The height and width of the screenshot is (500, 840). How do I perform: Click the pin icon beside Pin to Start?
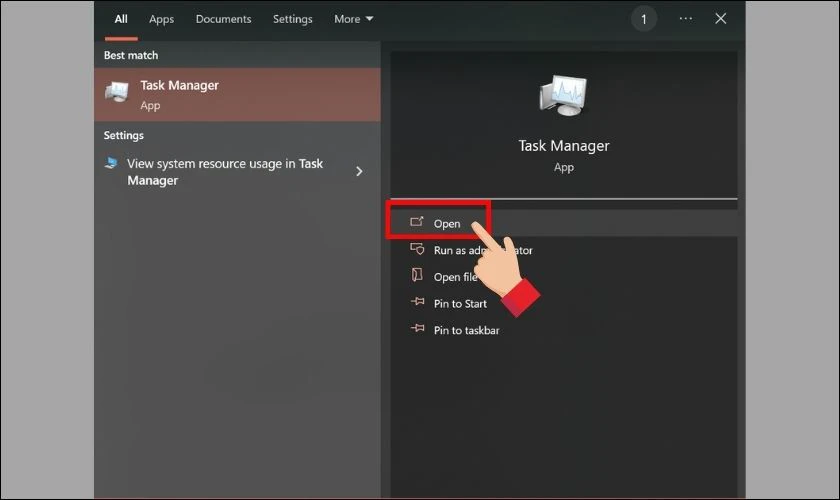click(x=418, y=302)
